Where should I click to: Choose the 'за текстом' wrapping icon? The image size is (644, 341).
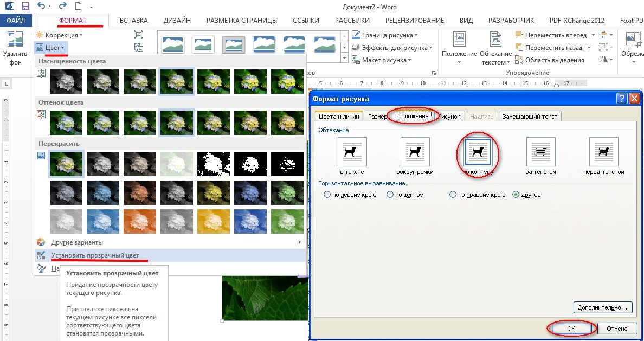point(541,152)
